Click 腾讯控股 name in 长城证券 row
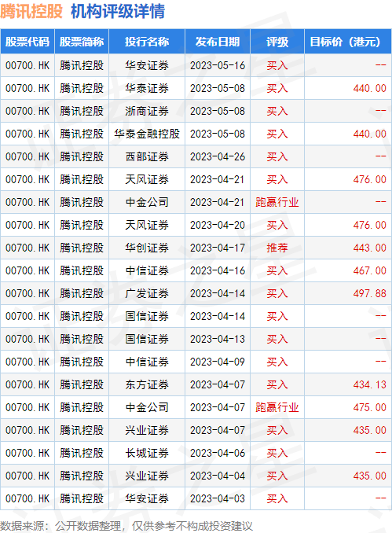Screen dimensions: 392x533 [x=82, y=453]
